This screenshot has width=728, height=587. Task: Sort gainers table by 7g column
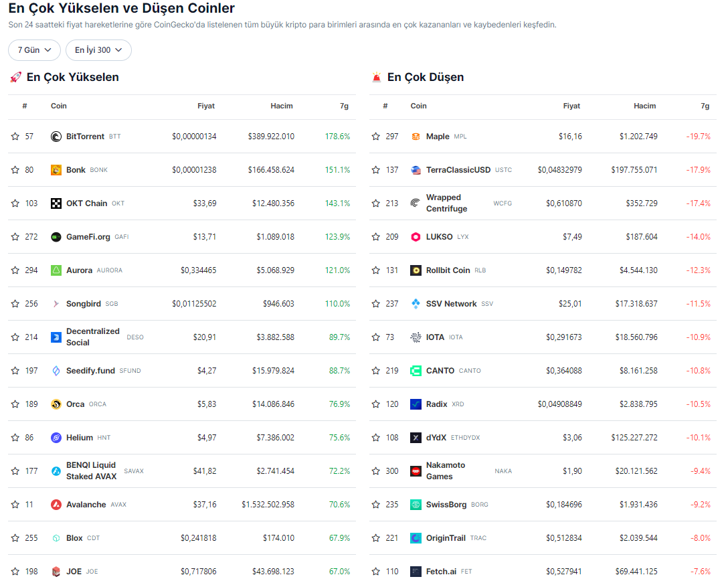click(x=344, y=106)
